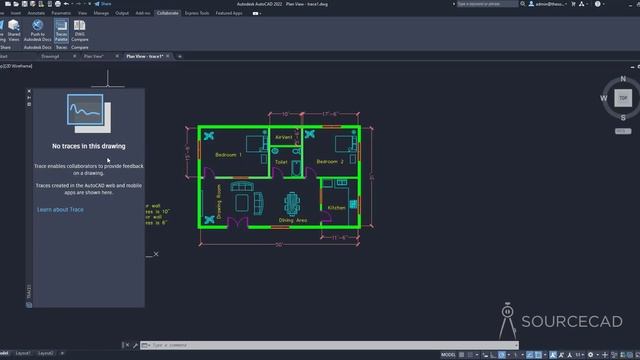Open Autodesk App Store cart icon

click(573, 4)
